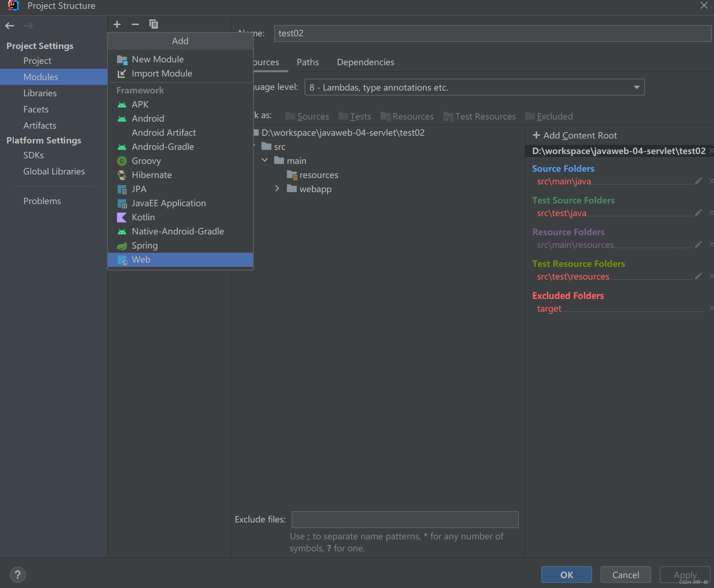Mark folder as Tests
This screenshot has height=588, width=714.
[x=355, y=116]
